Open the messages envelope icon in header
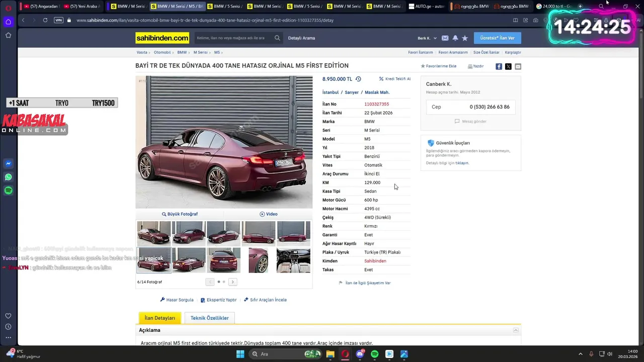This screenshot has width=644, height=362. pos(445,38)
